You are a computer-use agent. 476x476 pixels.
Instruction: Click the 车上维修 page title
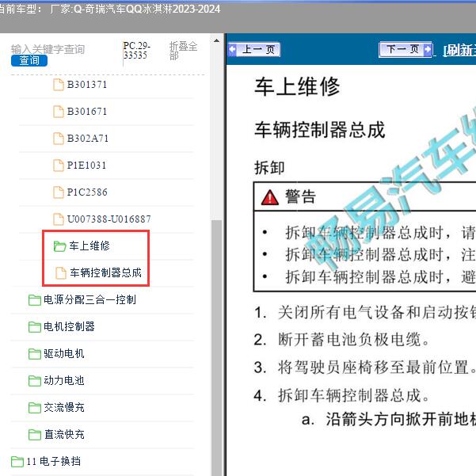tap(297, 87)
